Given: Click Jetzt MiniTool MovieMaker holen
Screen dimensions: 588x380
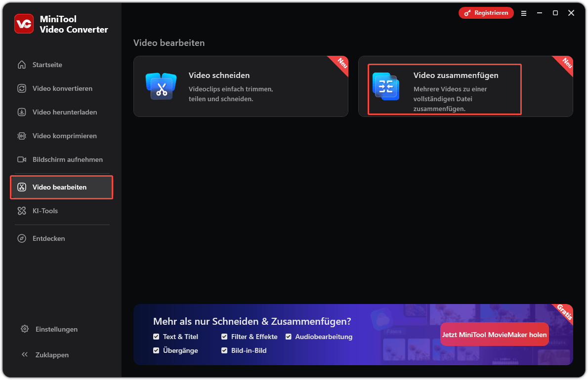Looking at the screenshot, I should click(494, 334).
